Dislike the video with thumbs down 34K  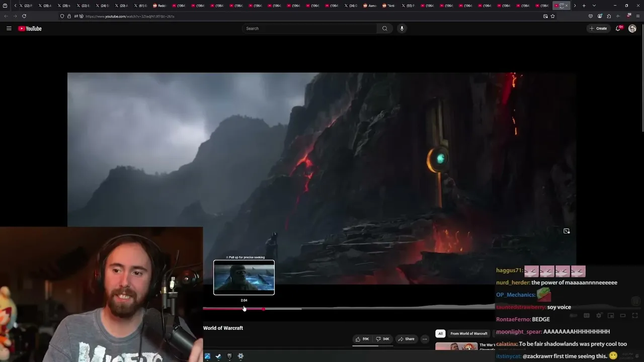pyautogui.click(x=383, y=339)
